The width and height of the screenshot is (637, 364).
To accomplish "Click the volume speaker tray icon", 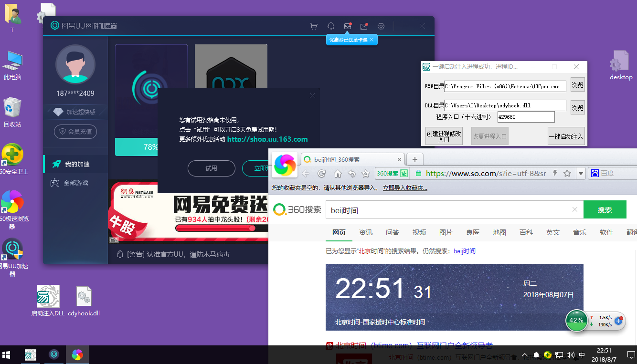I will pos(570,355).
